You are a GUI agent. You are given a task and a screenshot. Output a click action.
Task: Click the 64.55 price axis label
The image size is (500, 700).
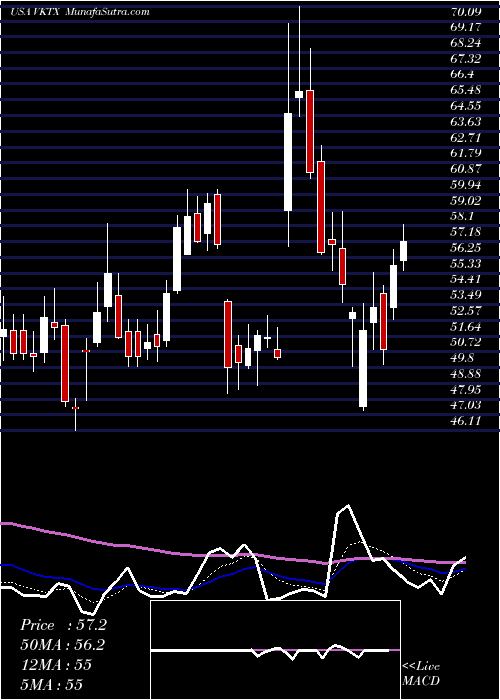pos(466,106)
